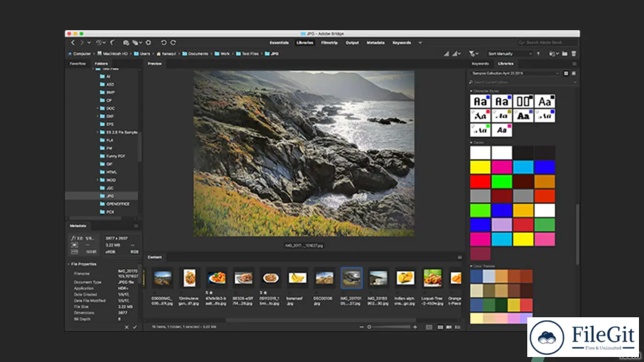This screenshot has height=362, width=644.
Task: Click the Search Adobe Stock field
Action: tap(547, 43)
